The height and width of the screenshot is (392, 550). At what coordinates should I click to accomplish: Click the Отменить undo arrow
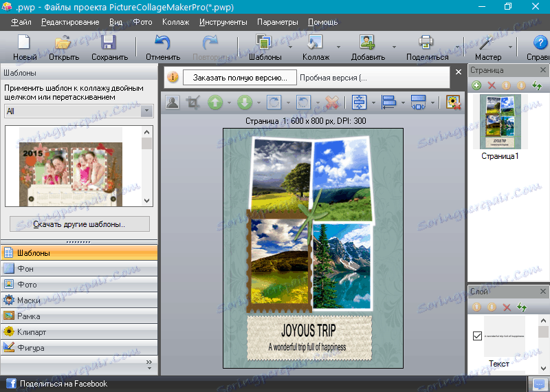coord(163,43)
